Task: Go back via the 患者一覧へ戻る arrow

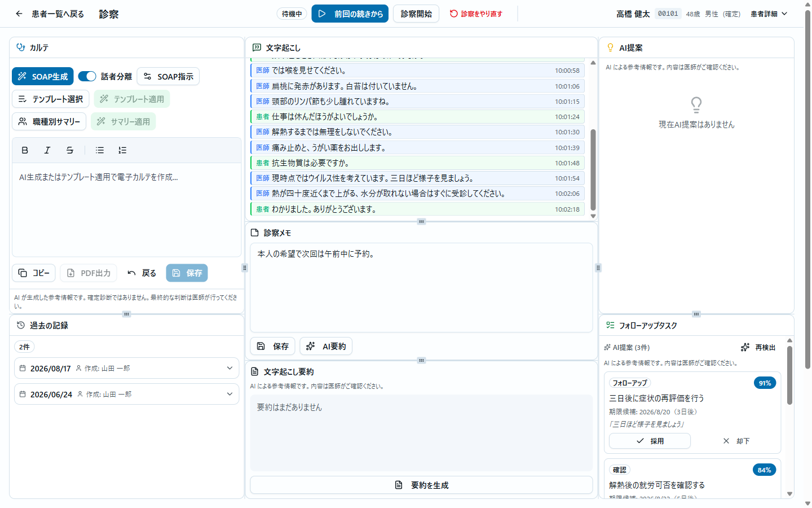Action: click(19, 14)
